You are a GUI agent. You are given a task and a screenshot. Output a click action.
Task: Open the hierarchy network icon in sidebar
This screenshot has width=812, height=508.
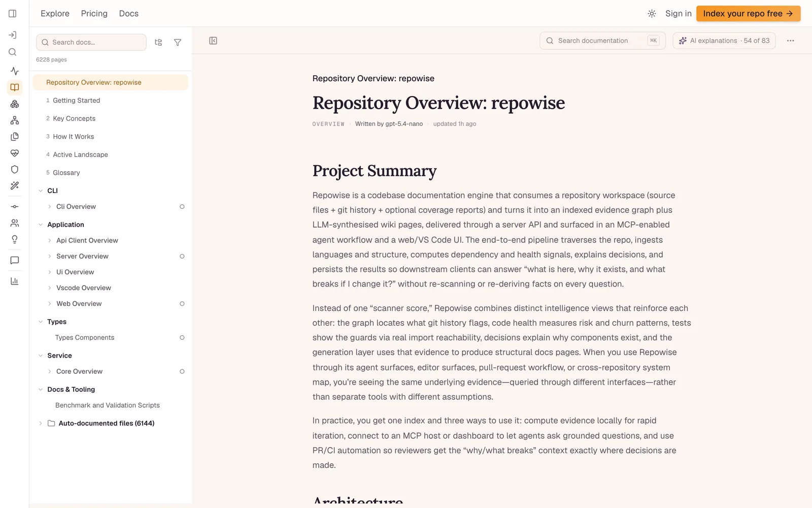pyautogui.click(x=15, y=120)
